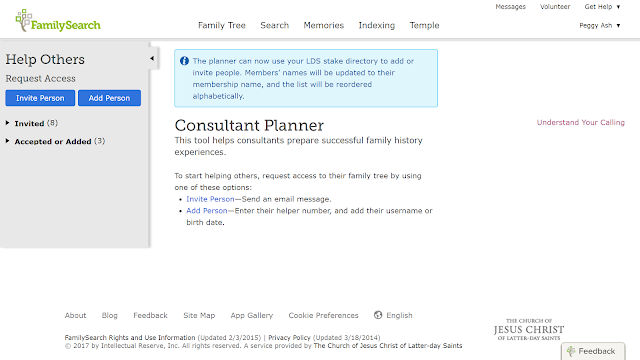Screen dimensions: 640x360
Task: Click the FamilySearch tree logo
Action: (58, 20)
